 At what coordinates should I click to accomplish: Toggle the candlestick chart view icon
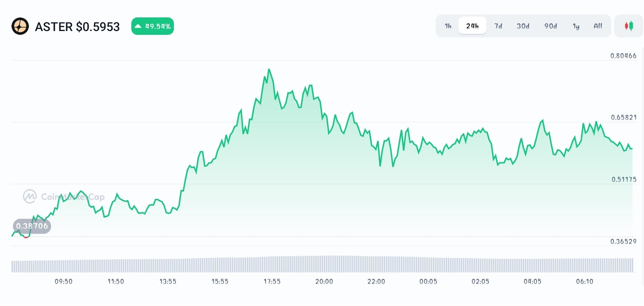(x=629, y=26)
